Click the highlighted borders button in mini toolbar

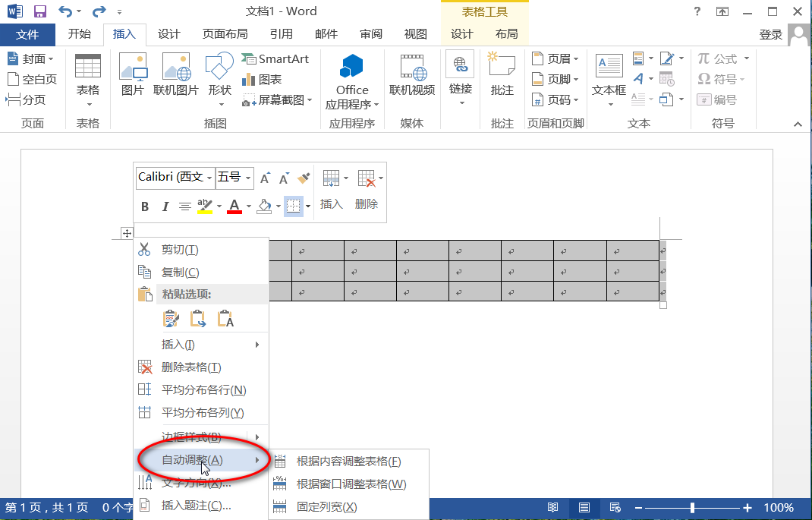[293, 206]
